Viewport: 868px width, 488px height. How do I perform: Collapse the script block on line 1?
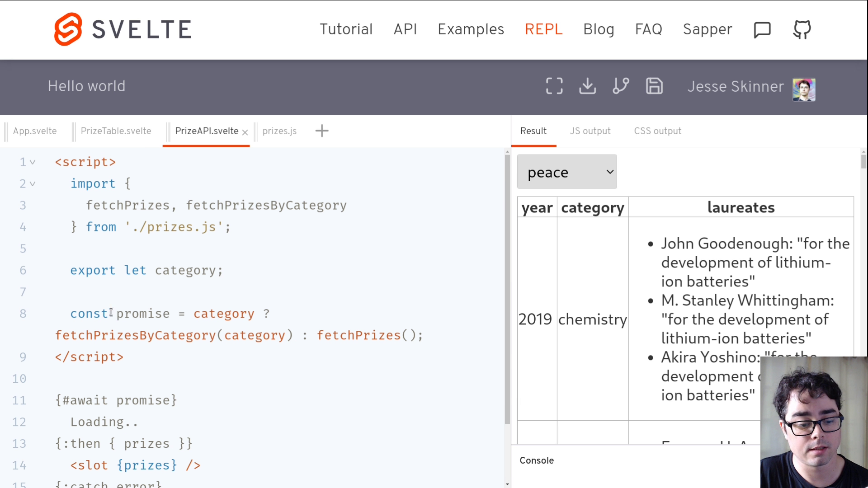[33, 162]
